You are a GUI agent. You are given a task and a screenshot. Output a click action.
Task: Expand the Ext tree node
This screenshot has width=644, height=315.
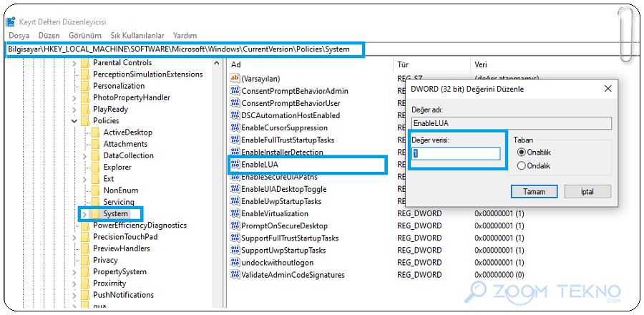[x=84, y=179]
